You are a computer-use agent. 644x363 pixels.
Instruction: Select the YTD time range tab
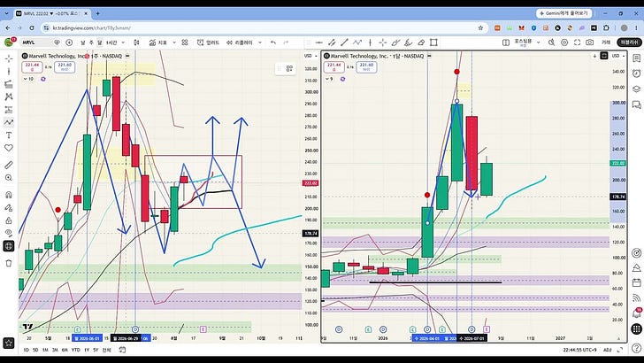pyautogui.click(x=75, y=350)
